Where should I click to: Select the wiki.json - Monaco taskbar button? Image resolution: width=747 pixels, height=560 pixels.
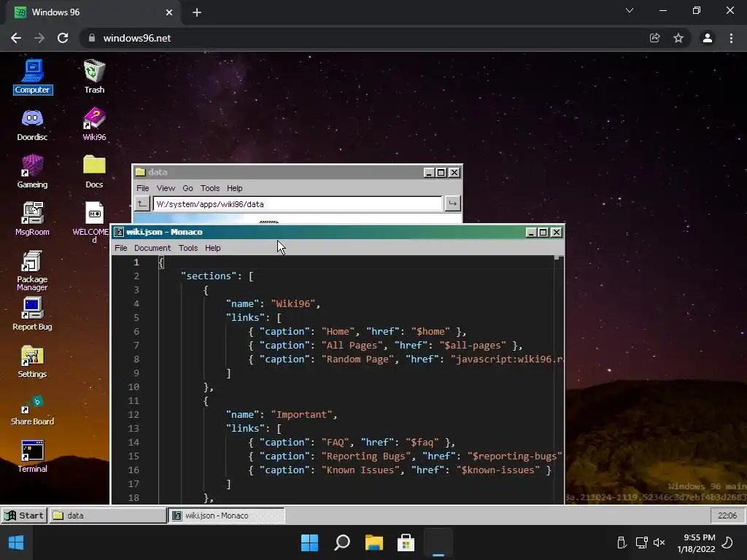(x=227, y=516)
